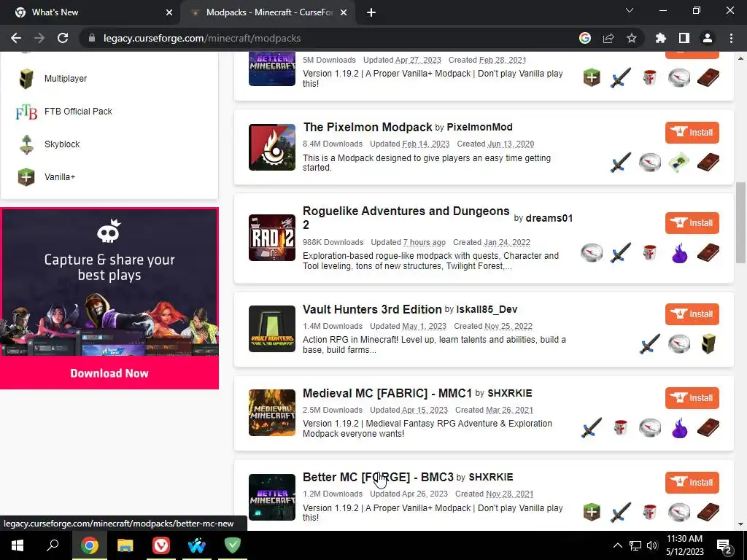Bookmark this page with the star icon
This screenshot has height=560, width=747.
[631, 38]
